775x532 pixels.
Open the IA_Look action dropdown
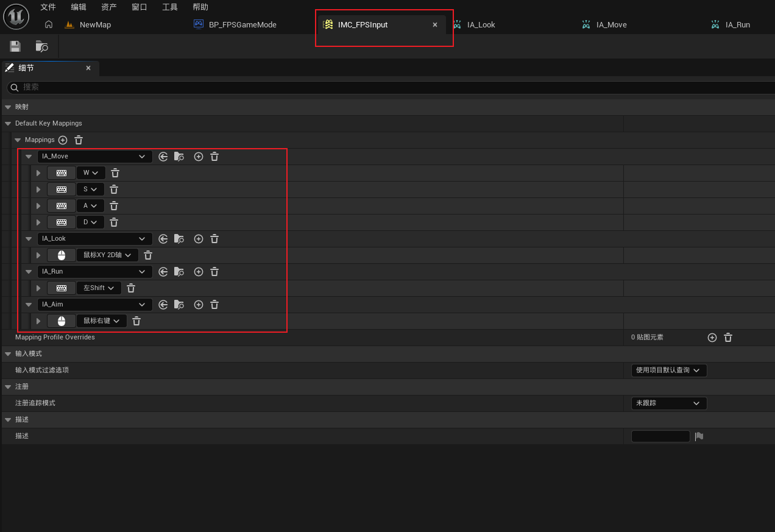pyautogui.click(x=95, y=239)
